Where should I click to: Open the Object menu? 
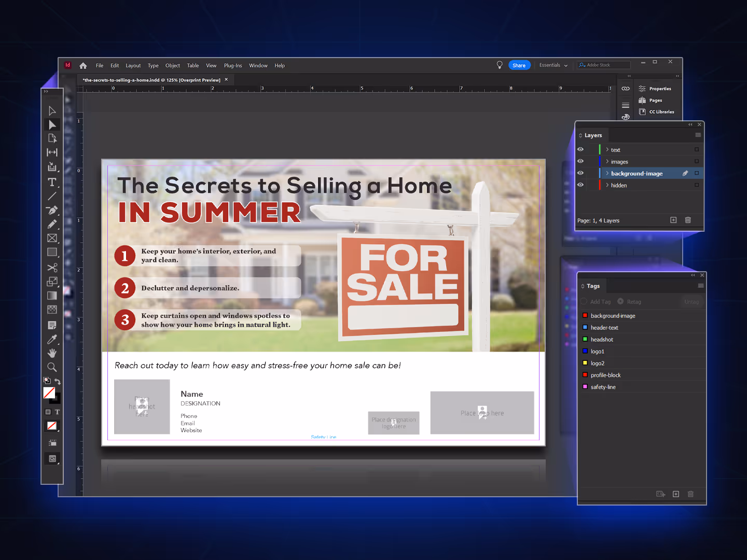coord(172,65)
